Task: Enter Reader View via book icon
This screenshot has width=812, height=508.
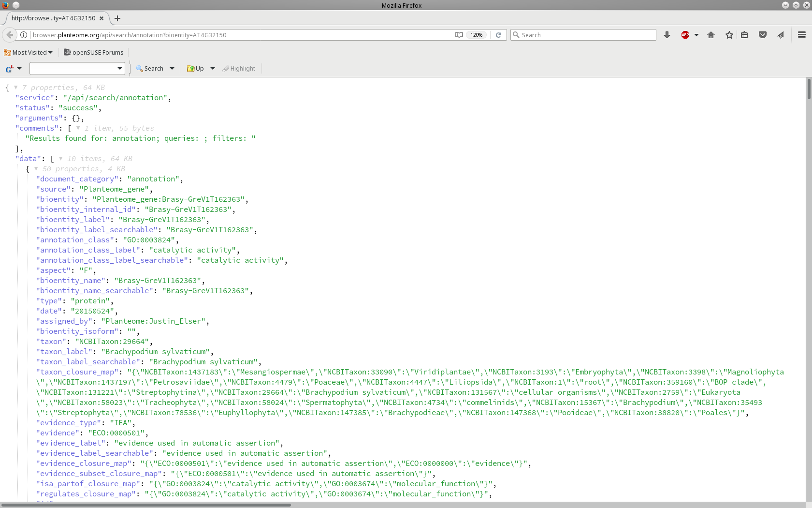Action: tap(459, 35)
